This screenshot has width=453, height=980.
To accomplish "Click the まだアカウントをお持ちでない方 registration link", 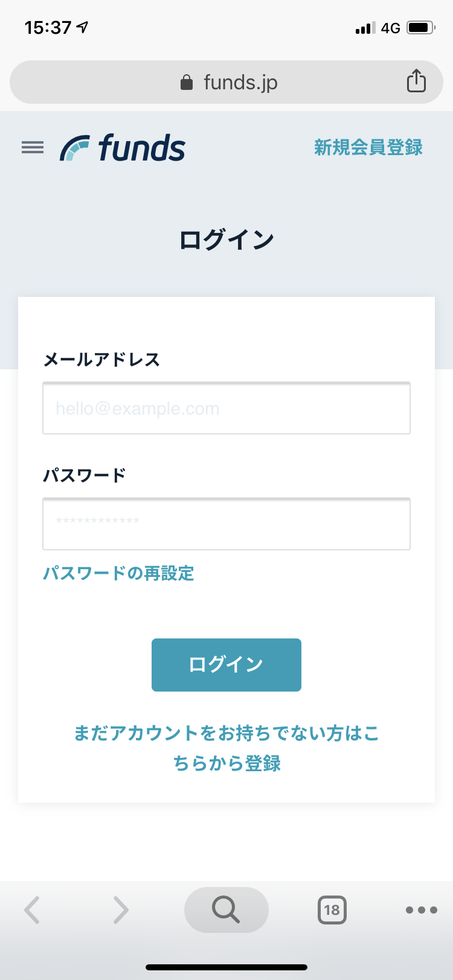I will pyautogui.click(x=226, y=748).
